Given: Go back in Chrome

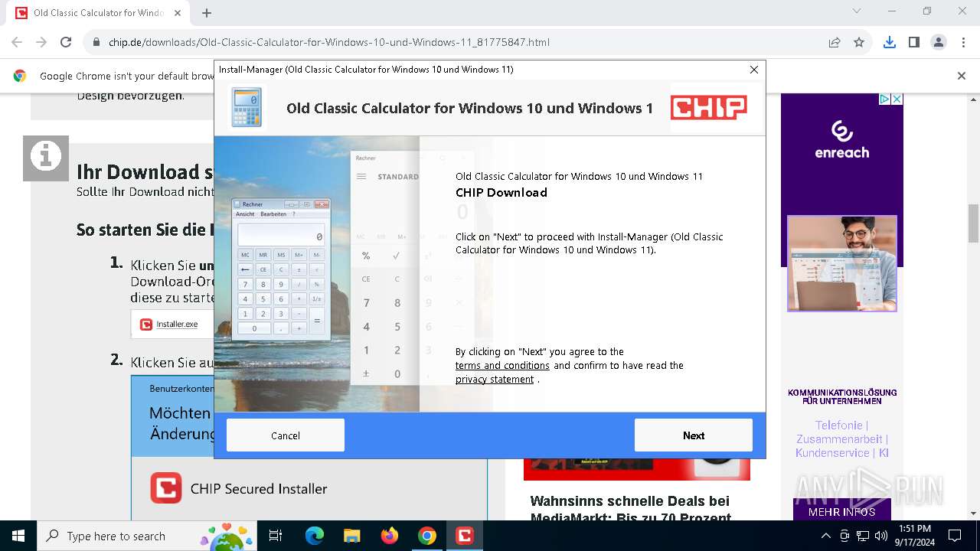Looking at the screenshot, I should pos(17,42).
